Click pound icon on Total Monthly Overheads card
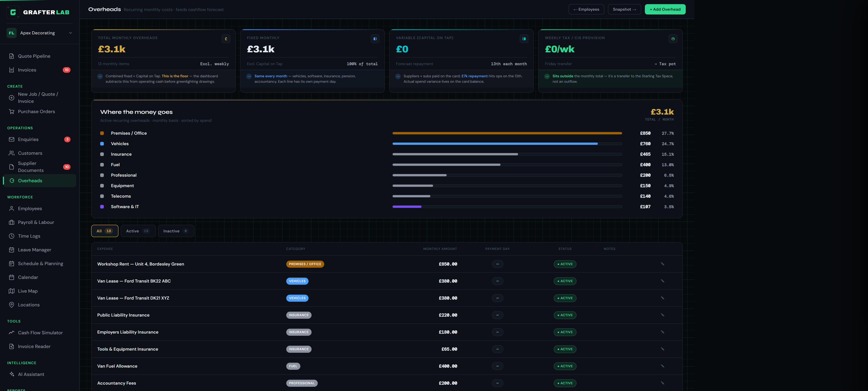 click(x=226, y=39)
